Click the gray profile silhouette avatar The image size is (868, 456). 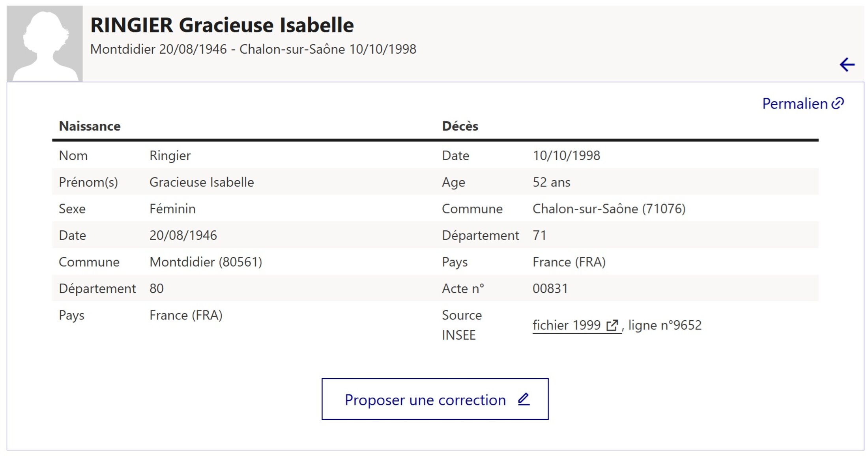pos(45,44)
